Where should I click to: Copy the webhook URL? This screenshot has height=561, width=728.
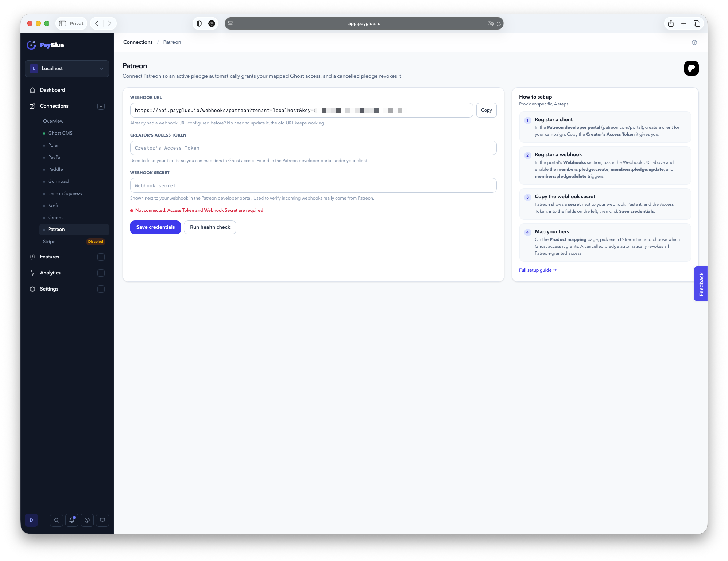pyautogui.click(x=486, y=110)
